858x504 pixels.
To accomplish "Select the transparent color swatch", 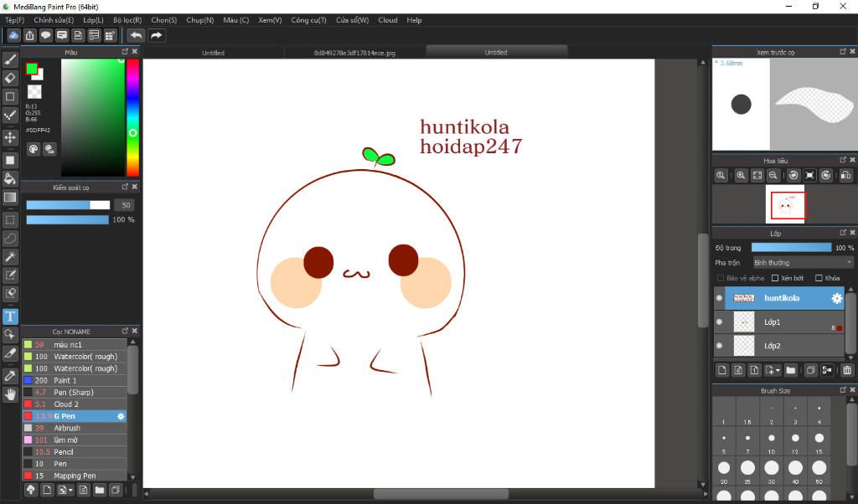I will pos(34,92).
